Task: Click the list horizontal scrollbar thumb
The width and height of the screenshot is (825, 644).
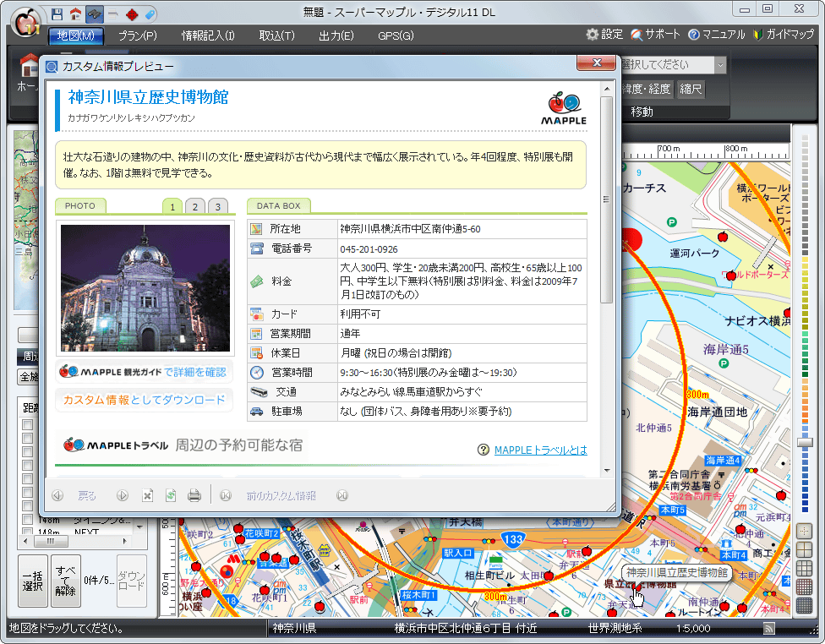Action: tap(51, 541)
